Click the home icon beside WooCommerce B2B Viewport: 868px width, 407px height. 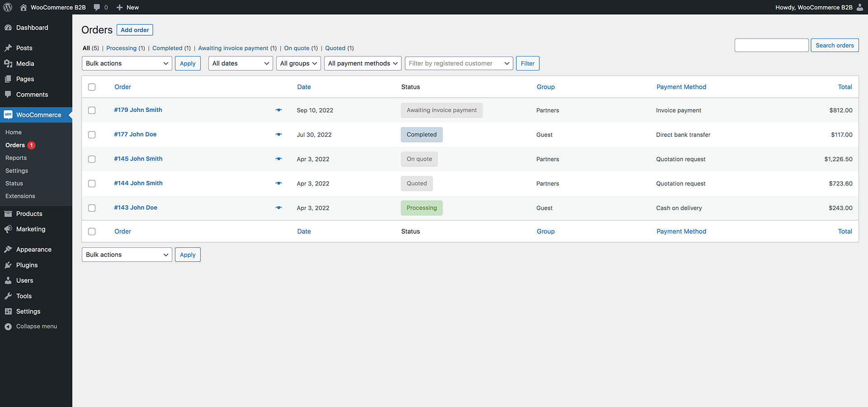point(24,7)
